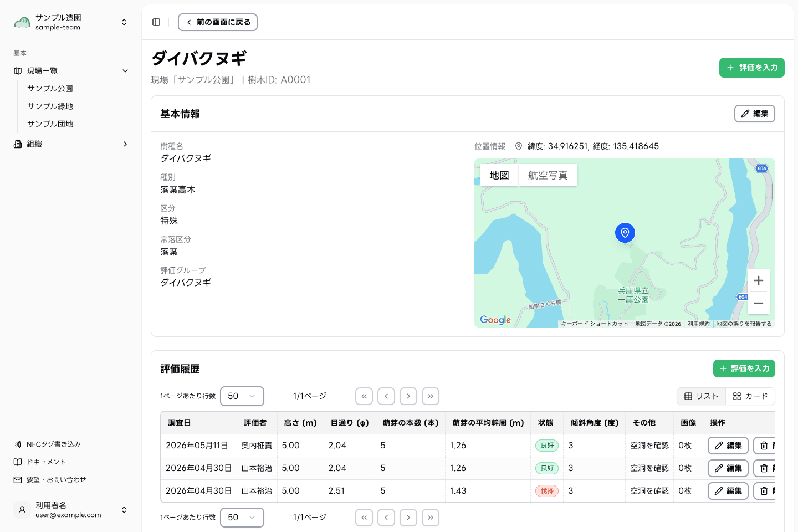The height and width of the screenshot is (532, 798).
Task: Click the user avatar icon
Action: coord(22,510)
